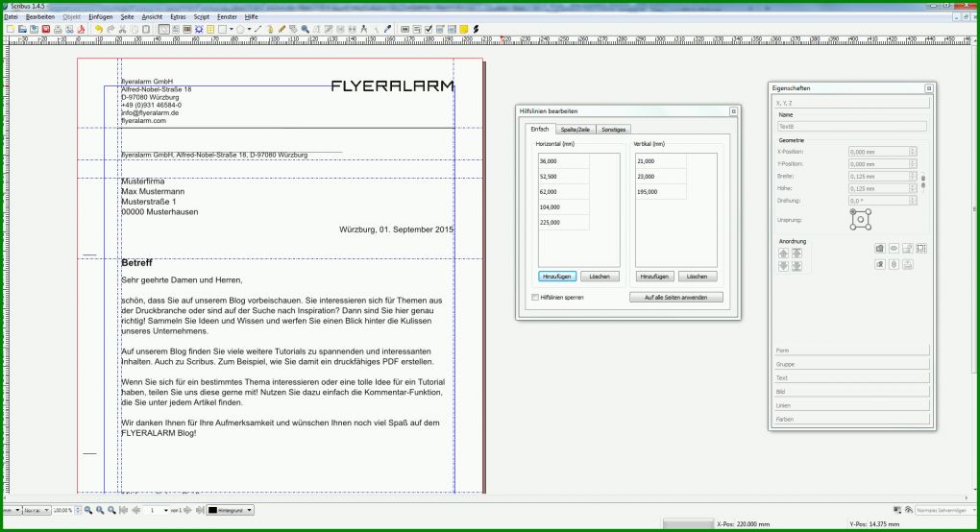
Task: Expand the Farben section in Eigenschaften
Action: point(851,419)
